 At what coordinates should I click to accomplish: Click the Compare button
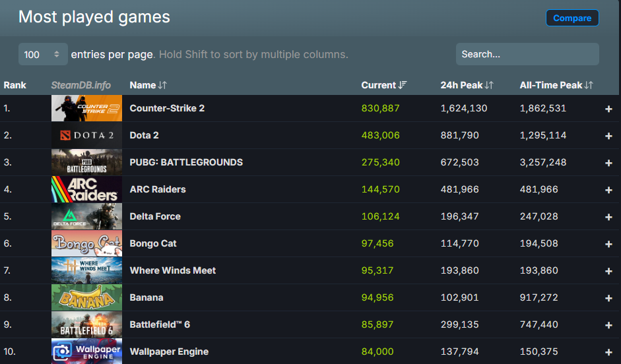click(572, 18)
